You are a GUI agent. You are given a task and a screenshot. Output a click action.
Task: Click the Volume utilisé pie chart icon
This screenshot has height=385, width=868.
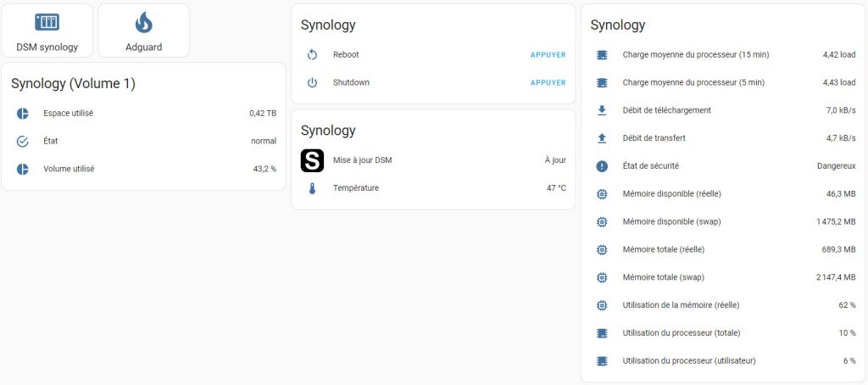[x=22, y=169]
